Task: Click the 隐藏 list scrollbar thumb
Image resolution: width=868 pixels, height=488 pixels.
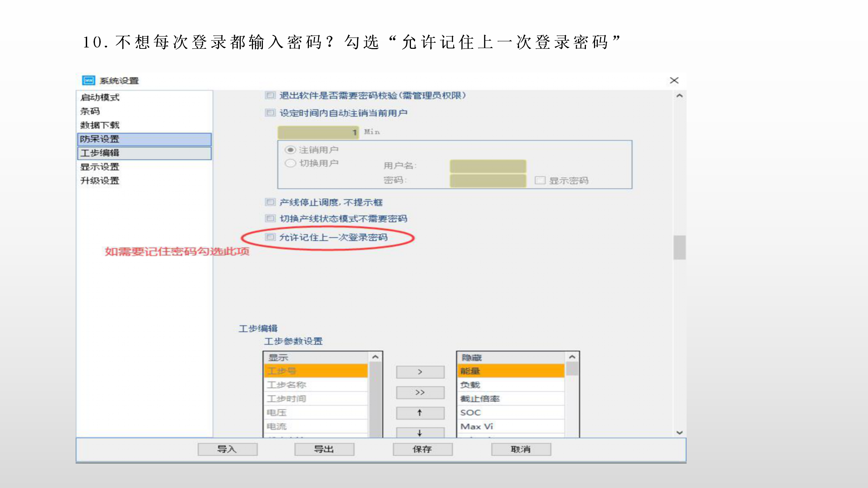Action: point(572,369)
